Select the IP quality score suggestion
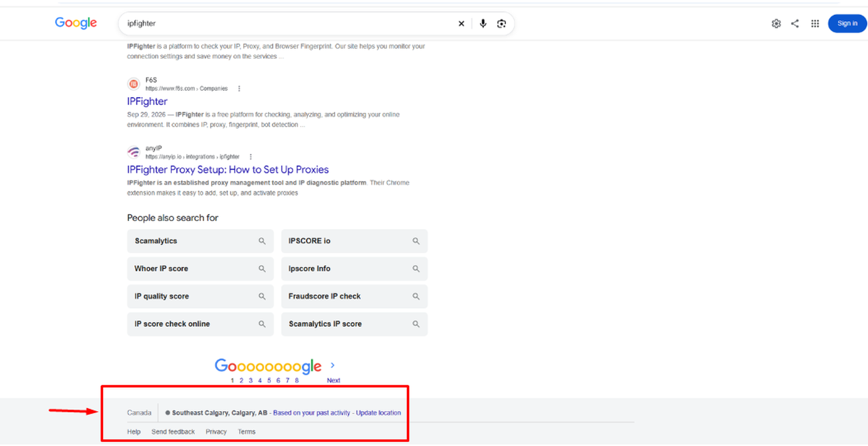868x446 pixels. point(200,297)
